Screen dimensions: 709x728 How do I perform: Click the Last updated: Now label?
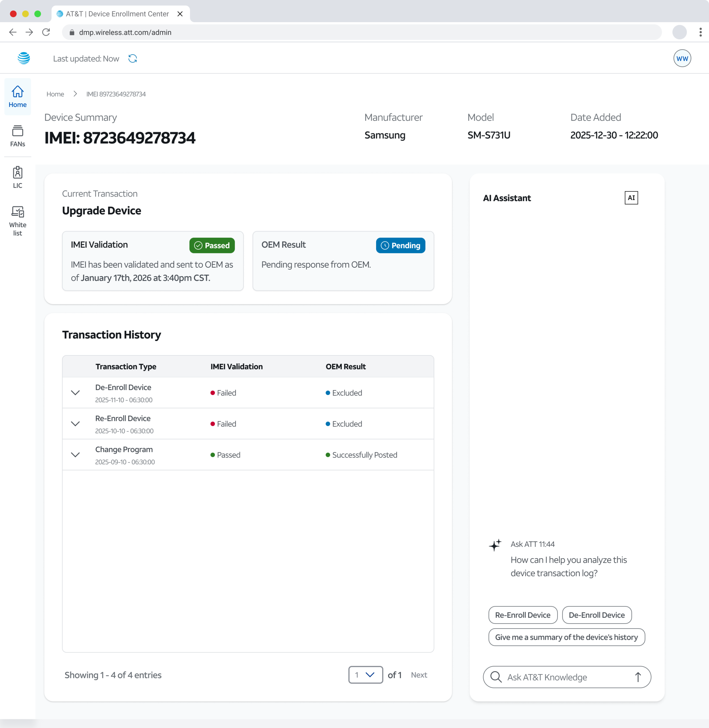tap(86, 59)
